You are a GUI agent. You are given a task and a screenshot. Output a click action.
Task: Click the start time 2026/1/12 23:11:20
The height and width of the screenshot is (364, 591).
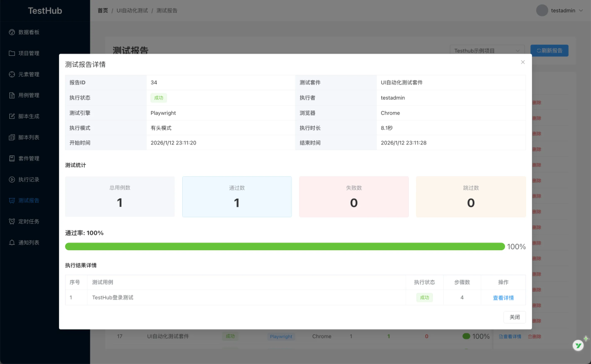[x=173, y=143]
